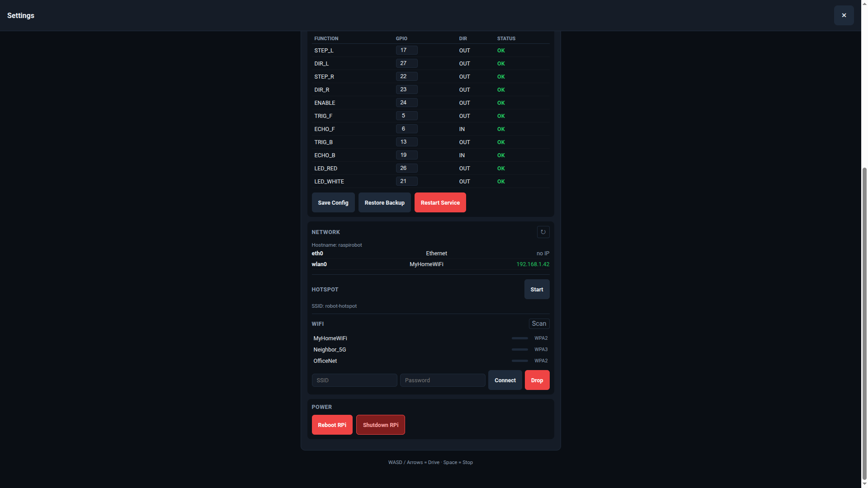Save the GPIO configuration

(333, 202)
